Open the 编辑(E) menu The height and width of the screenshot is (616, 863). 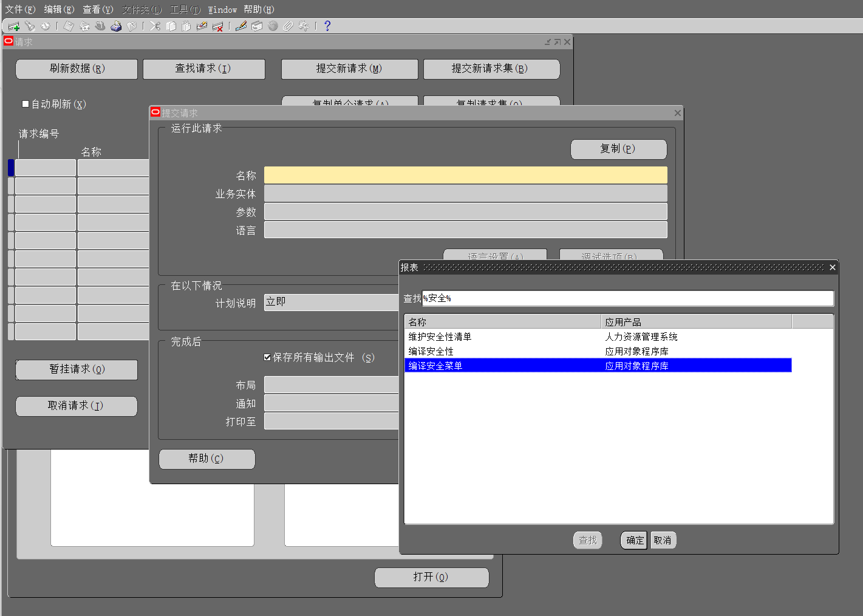pyautogui.click(x=59, y=10)
